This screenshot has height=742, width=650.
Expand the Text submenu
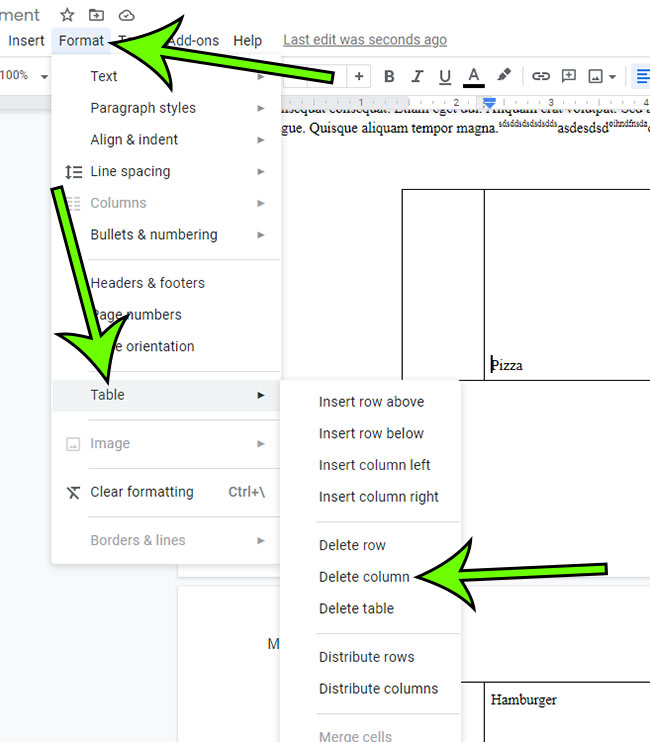(166, 76)
